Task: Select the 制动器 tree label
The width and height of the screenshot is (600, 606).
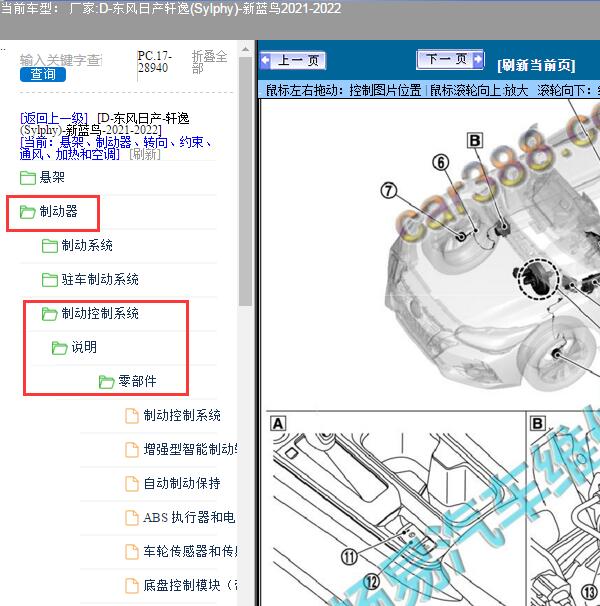Action: [58, 211]
